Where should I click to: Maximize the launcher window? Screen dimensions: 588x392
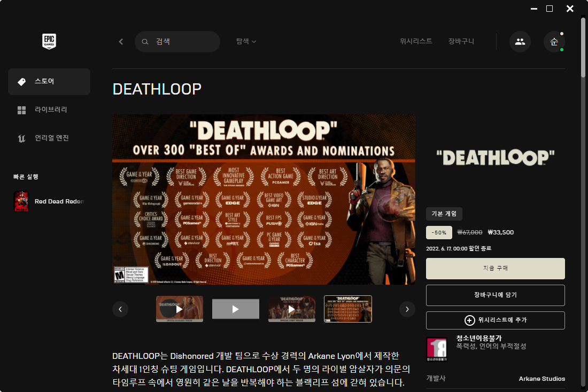[x=550, y=9]
